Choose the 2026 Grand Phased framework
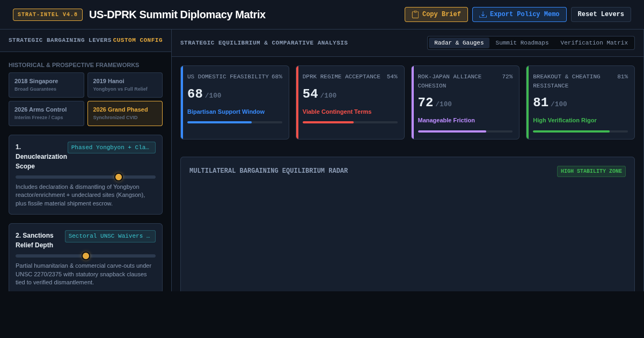Viewport: 644px width, 338px height. pyautogui.click(x=125, y=113)
